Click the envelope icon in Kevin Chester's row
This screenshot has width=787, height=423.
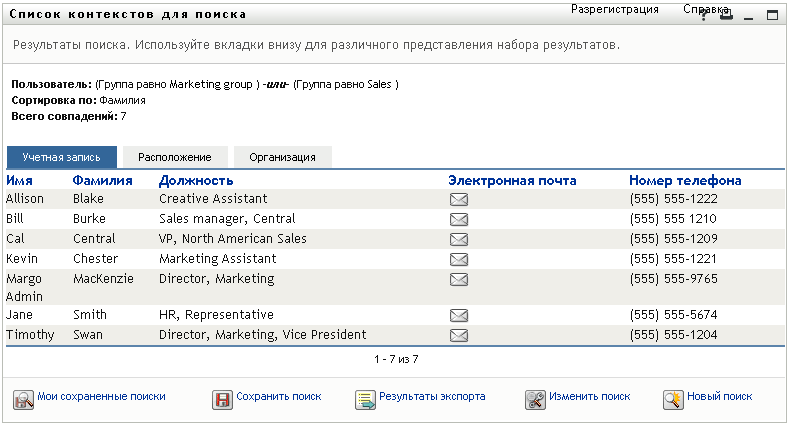(x=459, y=259)
